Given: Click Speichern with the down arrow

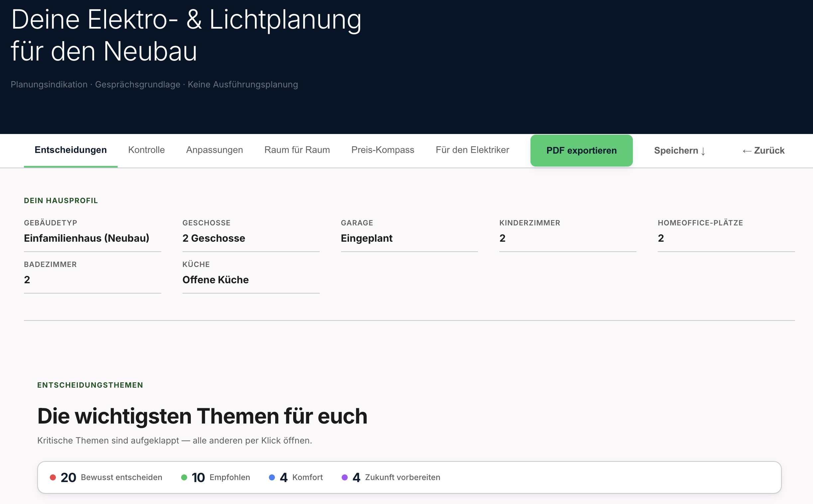Looking at the screenshot, I should (679, 151).
